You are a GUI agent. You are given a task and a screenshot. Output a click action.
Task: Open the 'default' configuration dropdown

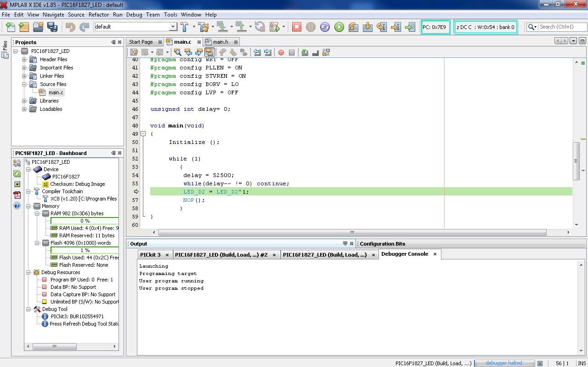click(x=173, y=27)
